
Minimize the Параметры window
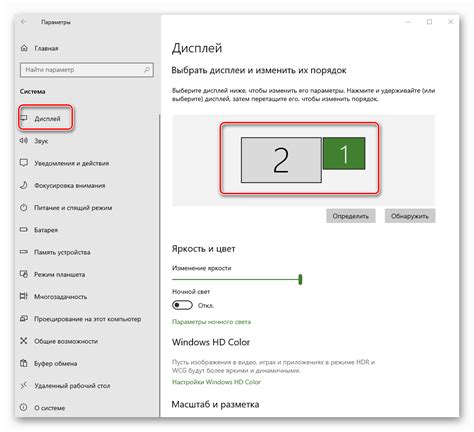[x=408, y=22]
